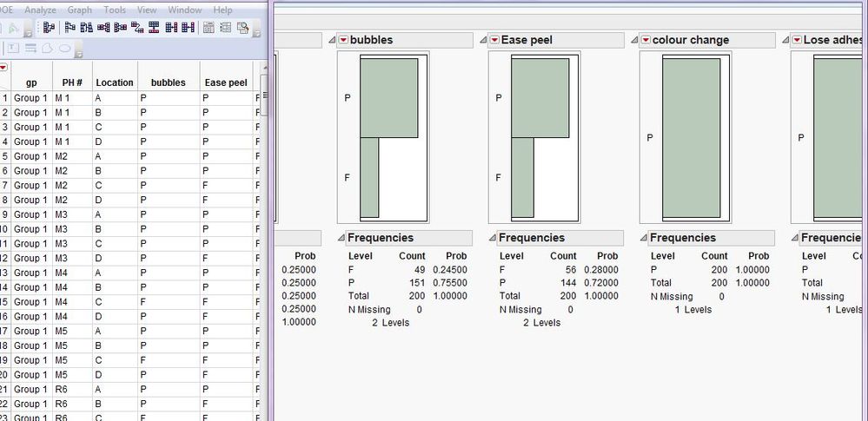Select the text annotation tool
Screen dimensions: 868x421
click(13, 48)
